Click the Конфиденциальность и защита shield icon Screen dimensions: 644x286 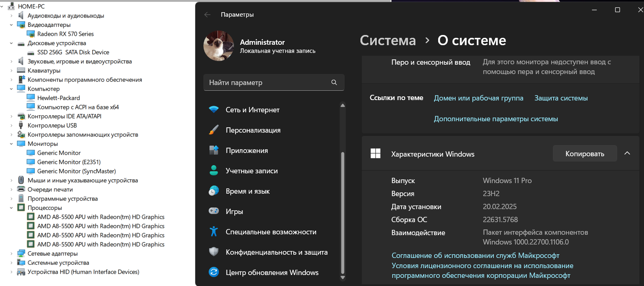tap(214, 252)
